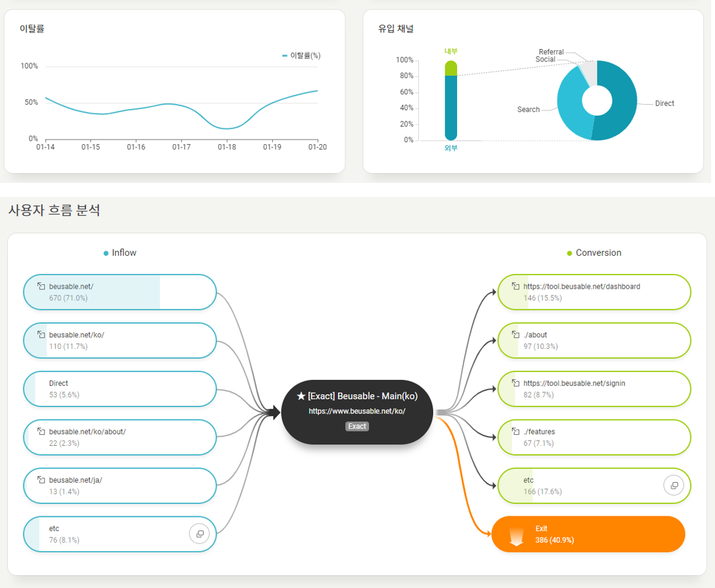Viewport: 715px width, 588px height.
Task: Select the tool.beusable.net/dashboard conversion card
Action: coord(594,292)
